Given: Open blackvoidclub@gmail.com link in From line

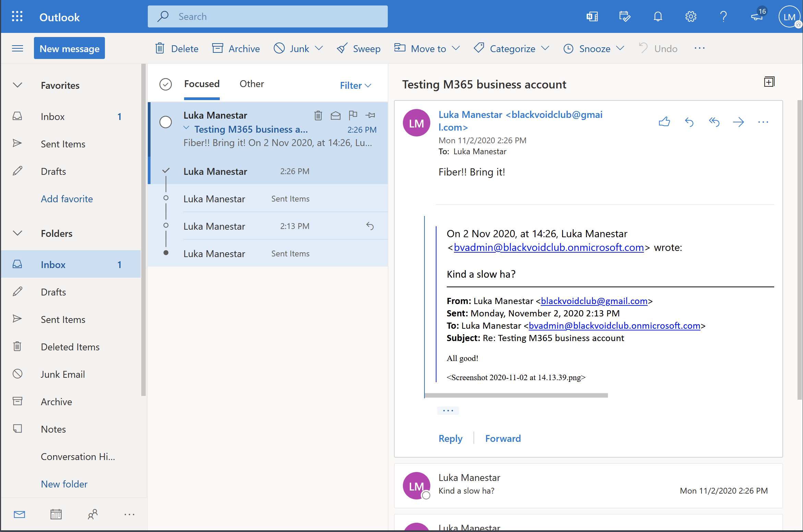Looking at the screenshot, I should [x=594, y=301].
